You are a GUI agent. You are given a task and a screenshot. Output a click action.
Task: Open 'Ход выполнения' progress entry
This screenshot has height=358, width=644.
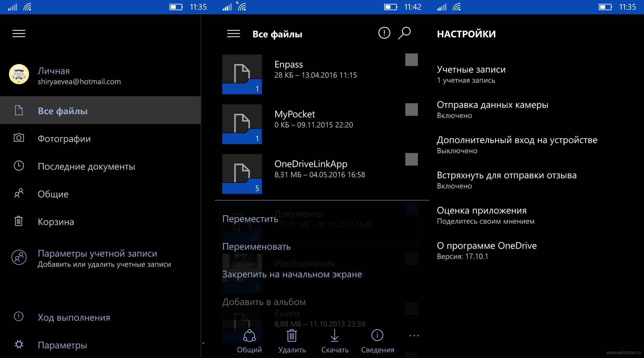click(x=100, y=317)
